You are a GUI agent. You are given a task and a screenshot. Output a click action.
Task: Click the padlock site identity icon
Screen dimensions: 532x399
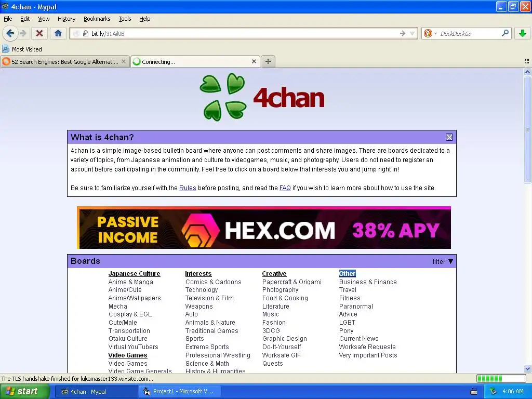click(86, 34)
